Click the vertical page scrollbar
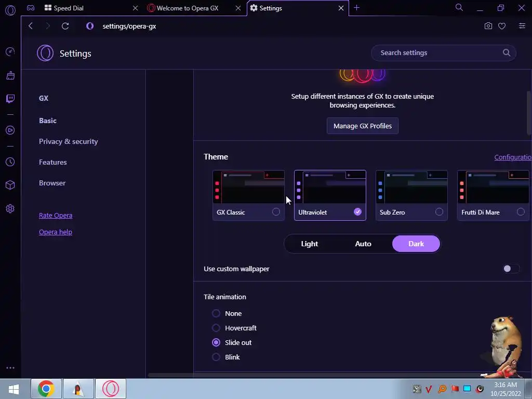 coord(529,113)
